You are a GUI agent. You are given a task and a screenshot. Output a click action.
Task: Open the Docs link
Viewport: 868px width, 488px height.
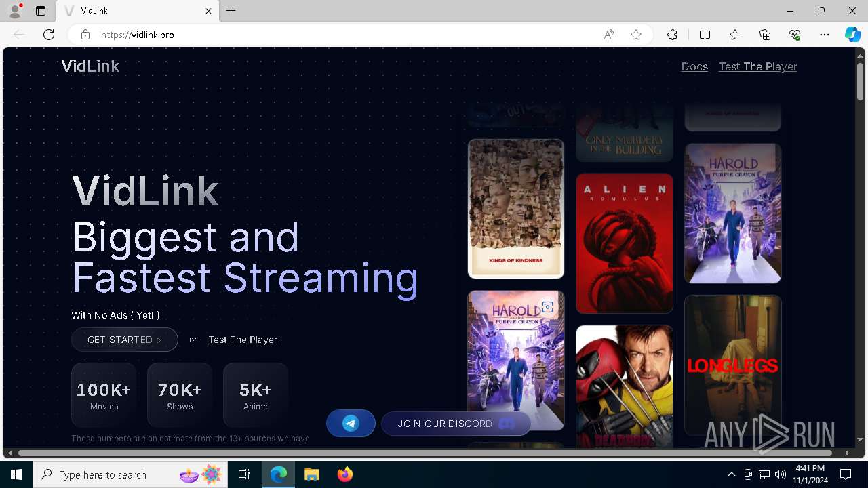tap(694, 66)
